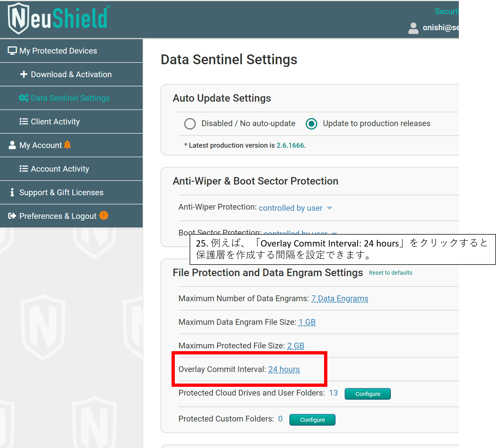Expand the Anti-Wiper Protection dropdown
Image resolution: width=496 pixels, height=448 pixels.
tap(295, 208)
